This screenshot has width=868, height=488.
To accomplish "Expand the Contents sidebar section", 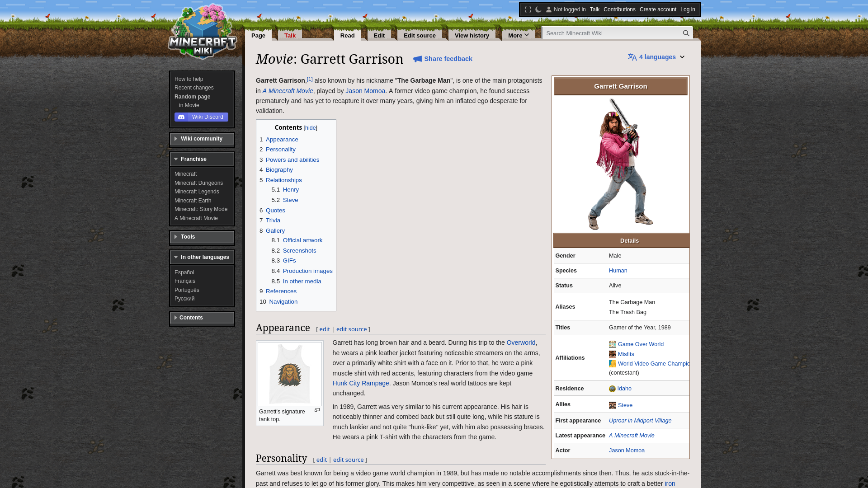I will click(202, 318).
